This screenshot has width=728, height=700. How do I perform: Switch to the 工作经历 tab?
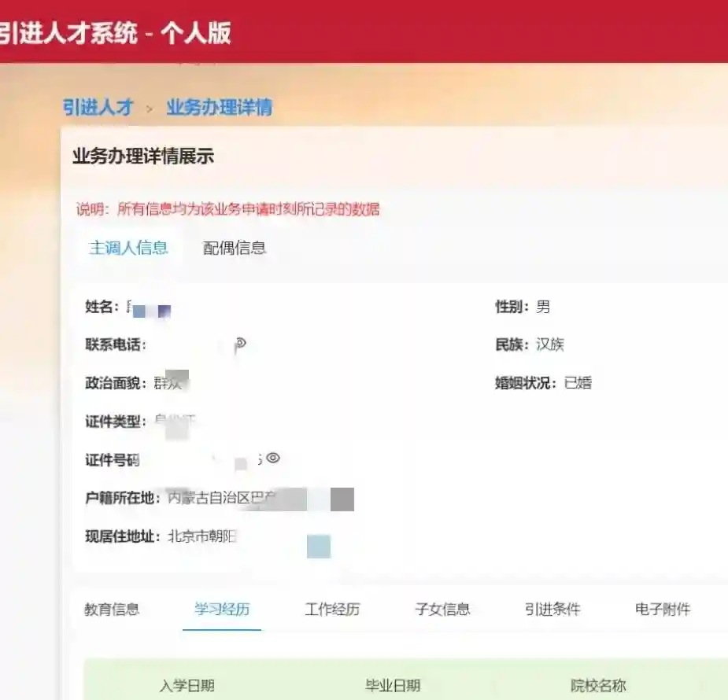click(332, 609)
